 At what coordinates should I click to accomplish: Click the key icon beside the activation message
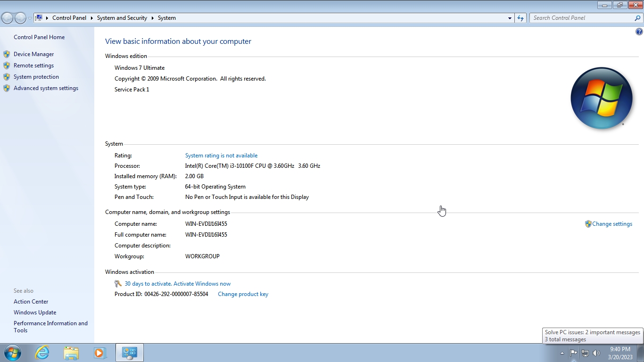click(118, 283)
